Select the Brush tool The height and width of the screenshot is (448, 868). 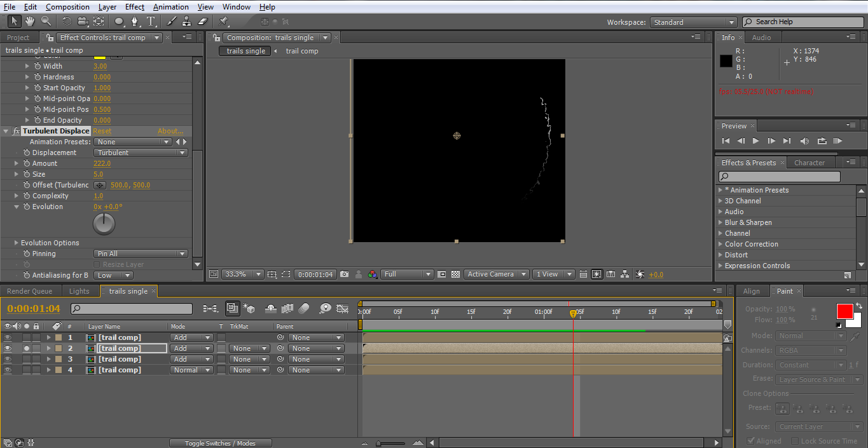tap(172, 21)
